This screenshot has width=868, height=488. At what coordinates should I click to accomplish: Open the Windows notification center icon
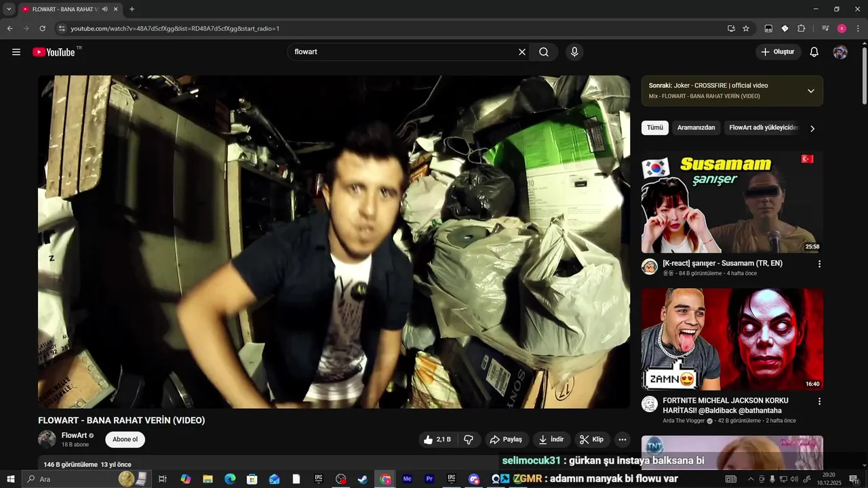click(x=854, y=479)
